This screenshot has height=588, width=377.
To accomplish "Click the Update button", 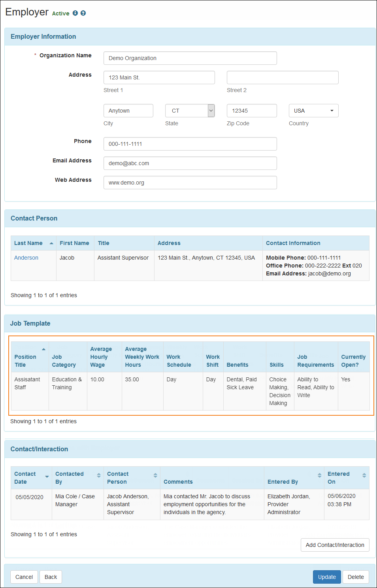I will [326, 577].
